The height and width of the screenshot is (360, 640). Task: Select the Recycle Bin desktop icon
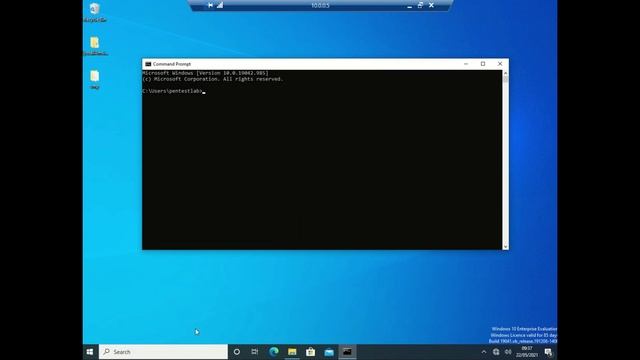coord(95,12)
